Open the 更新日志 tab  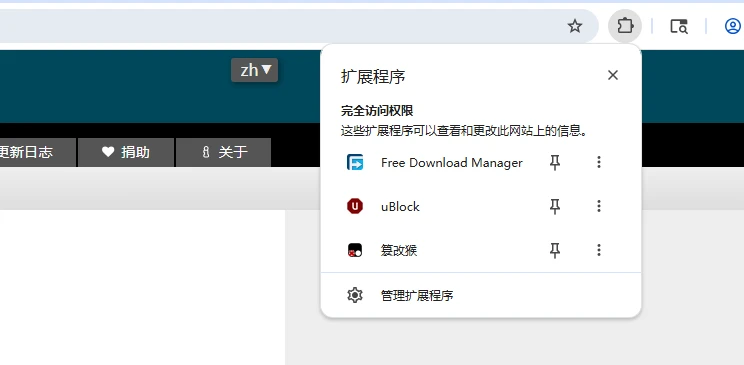(x=37, y=152)
